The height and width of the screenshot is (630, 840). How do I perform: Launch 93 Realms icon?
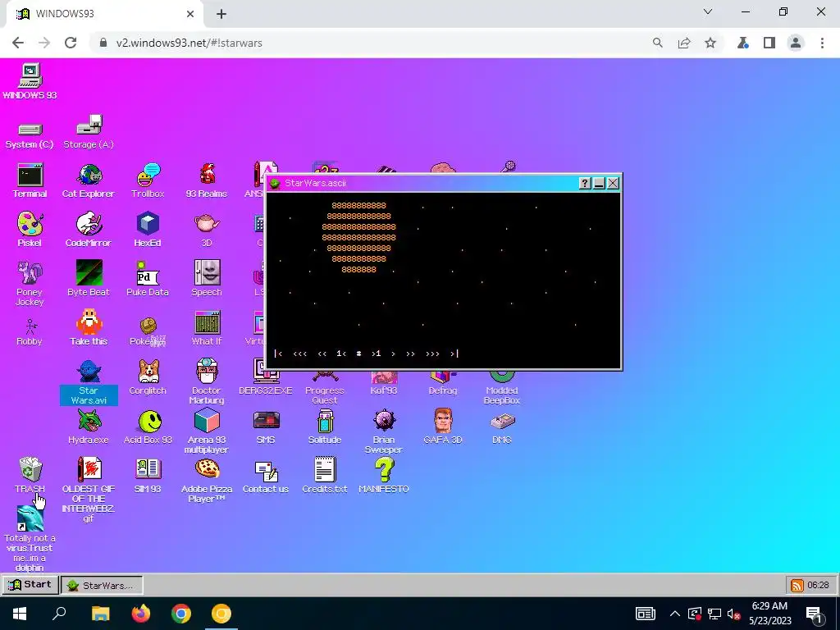(x=207, y=175)
